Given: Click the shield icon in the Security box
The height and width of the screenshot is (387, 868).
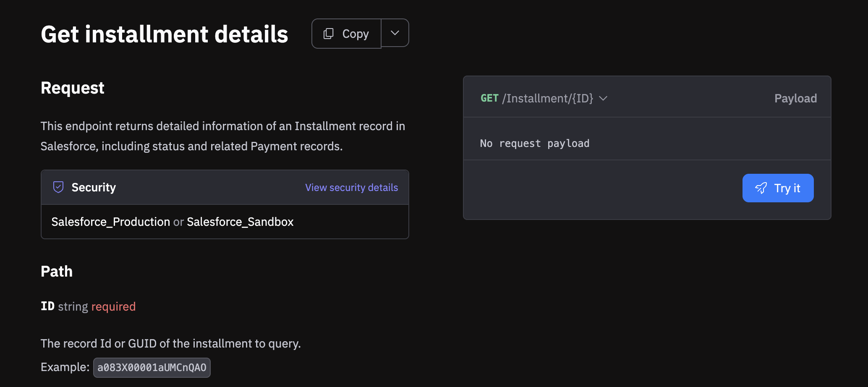Looking at the screenshot, I should 58,187.
